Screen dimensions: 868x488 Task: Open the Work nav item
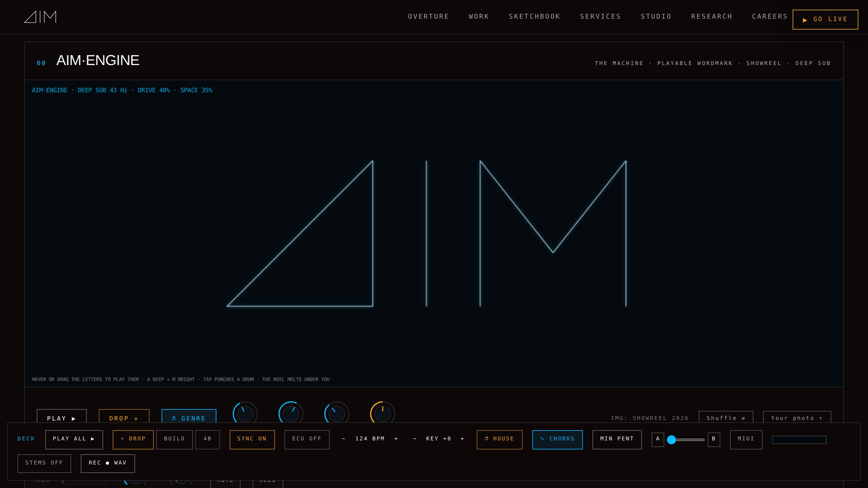click(x=479, y=17)
